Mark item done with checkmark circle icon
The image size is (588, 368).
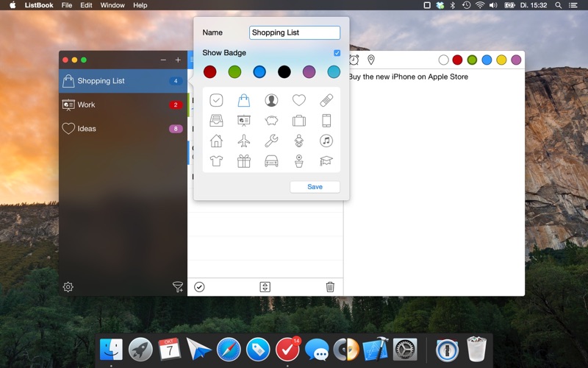[199, 287]
